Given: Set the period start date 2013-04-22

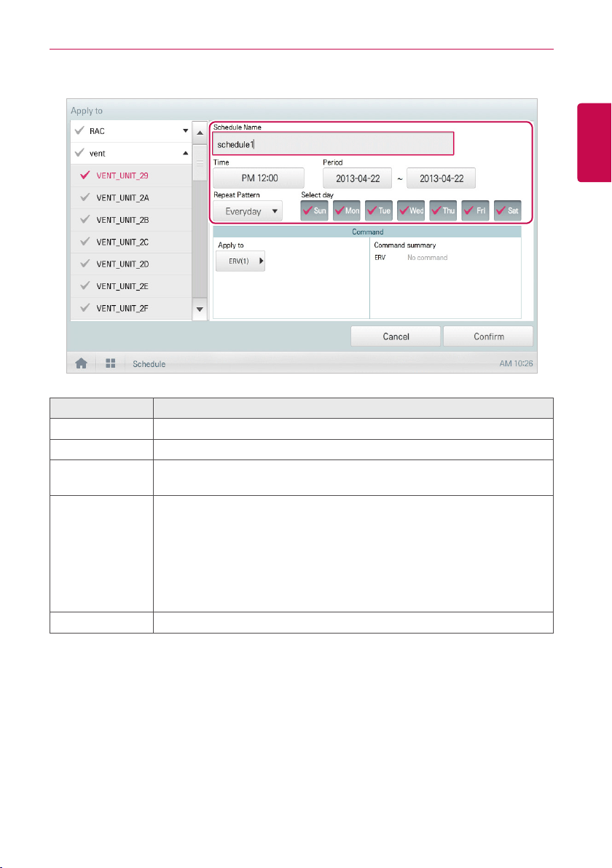Looking at the screenshot, I should (357, 178).
